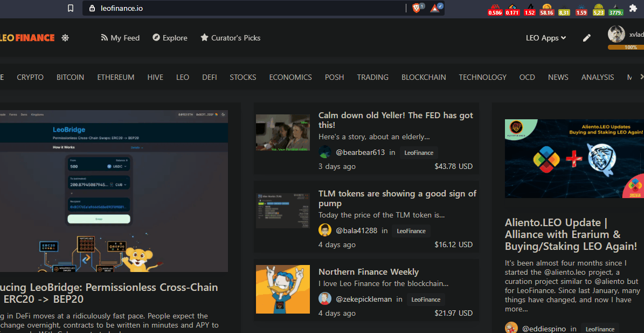Visit @zekepickleman profile link

(364, 299)
